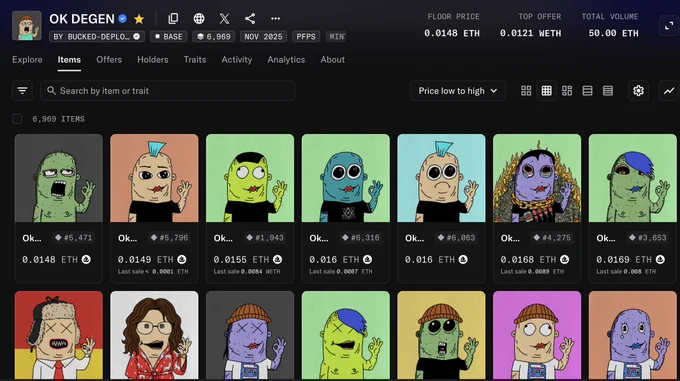Click the expand fullscreen icon
Viewport: 680px width, 381px height.
click(x=669, y=26)
